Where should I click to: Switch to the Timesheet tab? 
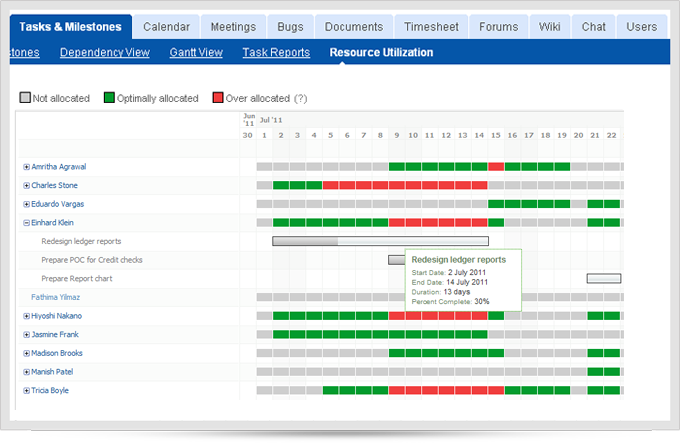point(430,27)
